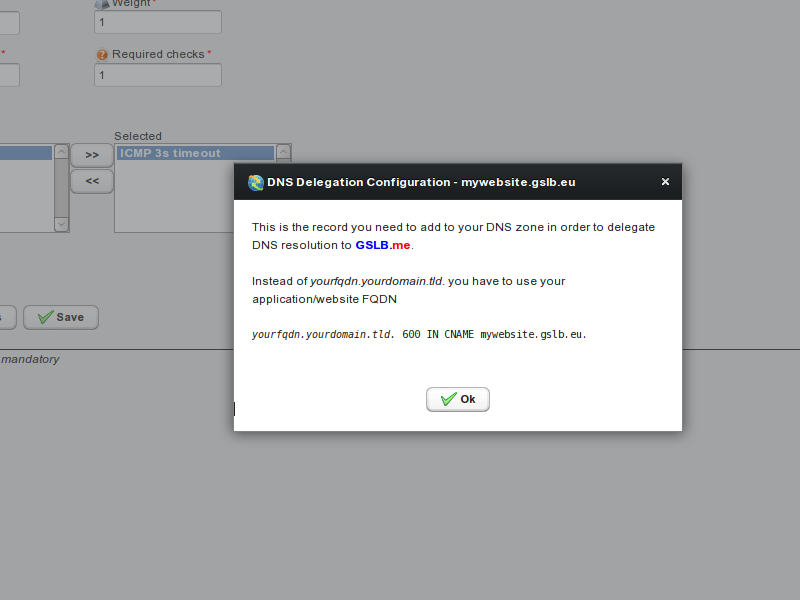Click the weight icon next to Weight label

102,4
